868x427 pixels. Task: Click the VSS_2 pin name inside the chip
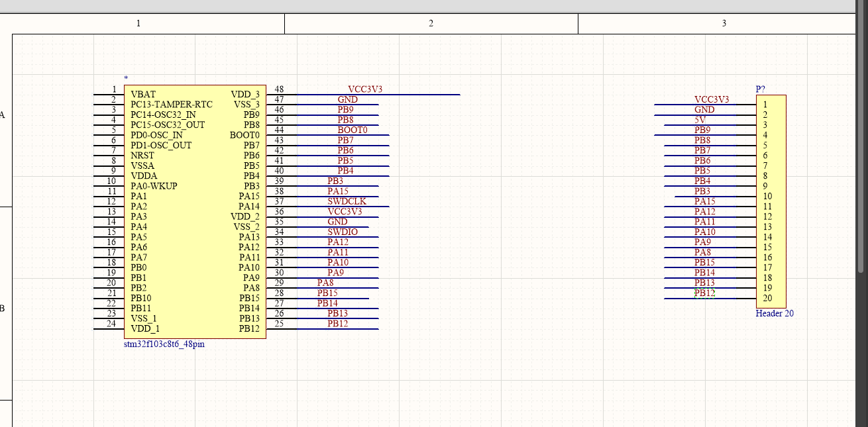pos(246,227)
